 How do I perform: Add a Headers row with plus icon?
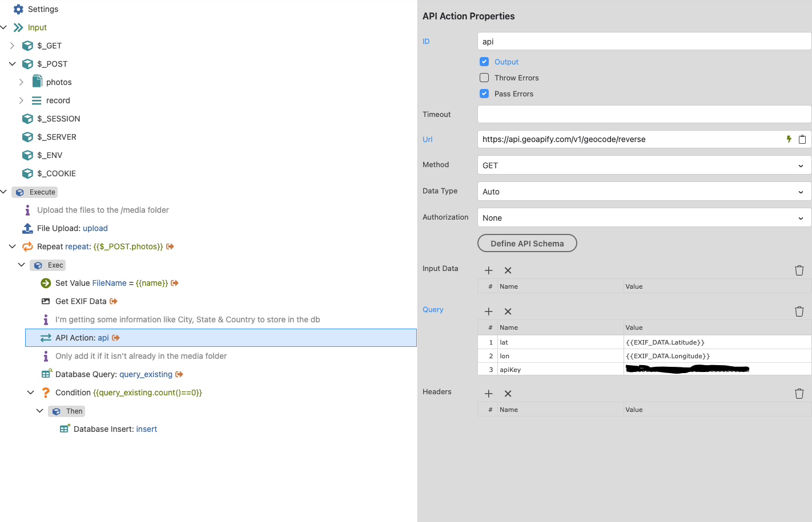(x=489, y=394)
